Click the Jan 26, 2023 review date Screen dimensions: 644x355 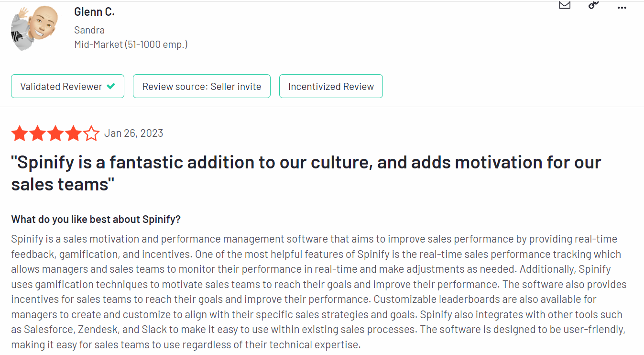coord(134,133)
